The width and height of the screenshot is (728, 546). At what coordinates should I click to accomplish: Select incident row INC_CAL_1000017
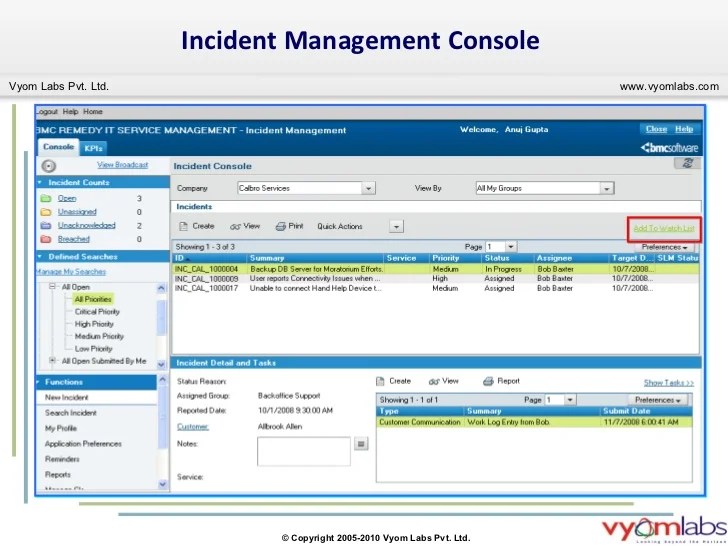[x=436, y=288]
